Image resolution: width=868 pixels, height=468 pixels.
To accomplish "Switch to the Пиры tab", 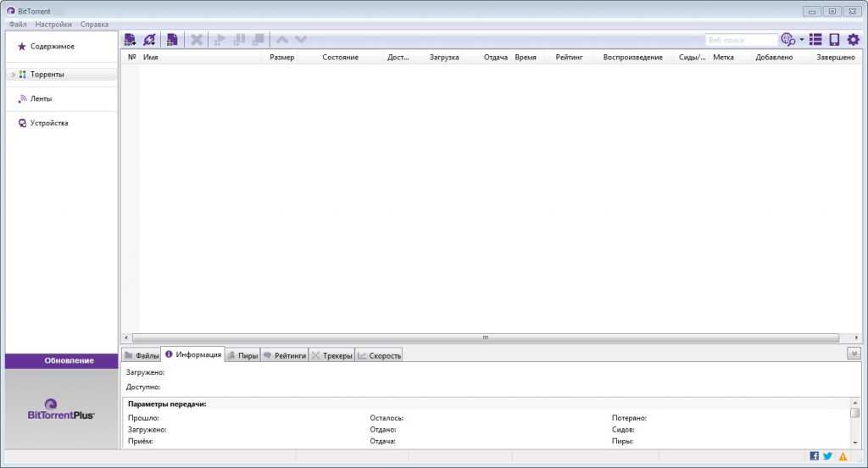I will point(242,355).
